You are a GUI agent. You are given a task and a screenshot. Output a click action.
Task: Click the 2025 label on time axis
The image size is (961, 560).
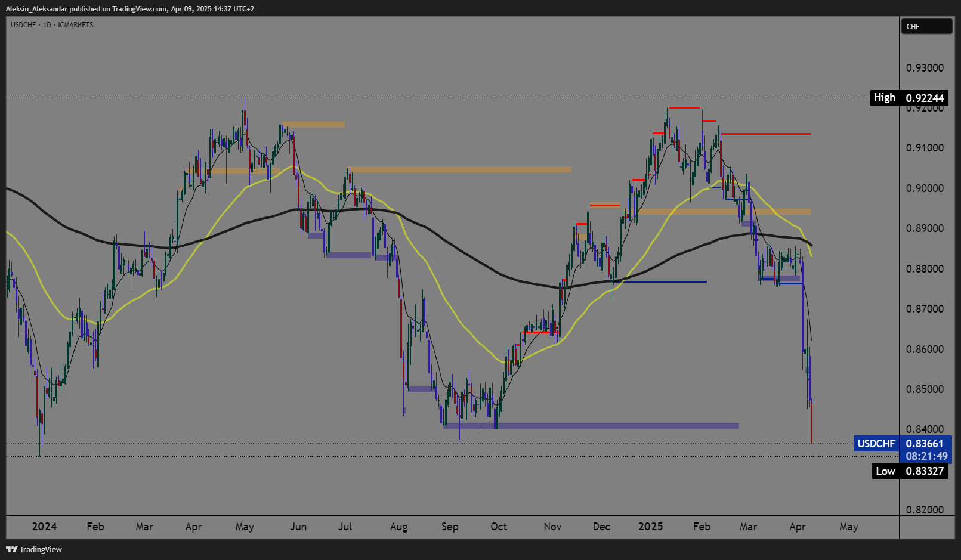point(650,527)
